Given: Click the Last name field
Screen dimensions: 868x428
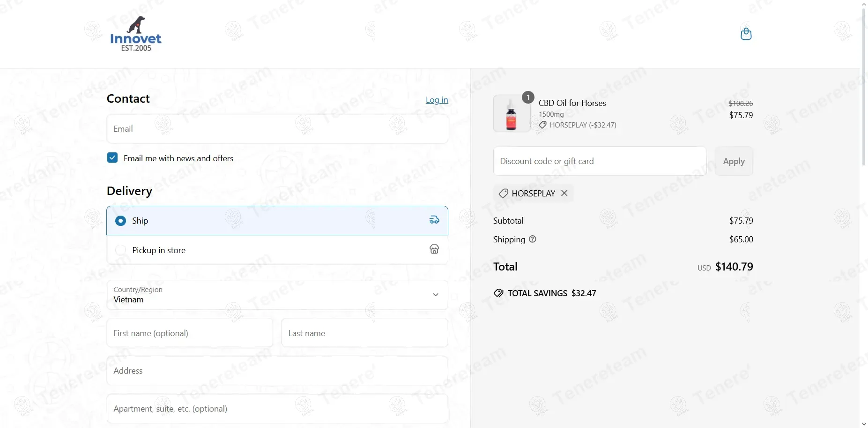Looking at the screenshot, I should (x=365, y=333).
